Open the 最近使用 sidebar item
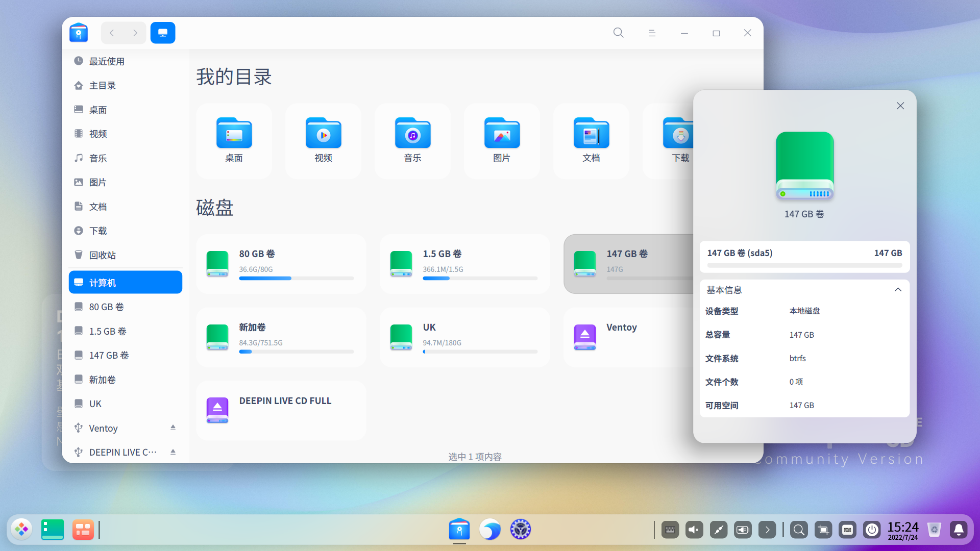Image resolution: width=980 pixels, height=551 pixels. [107, 61]
